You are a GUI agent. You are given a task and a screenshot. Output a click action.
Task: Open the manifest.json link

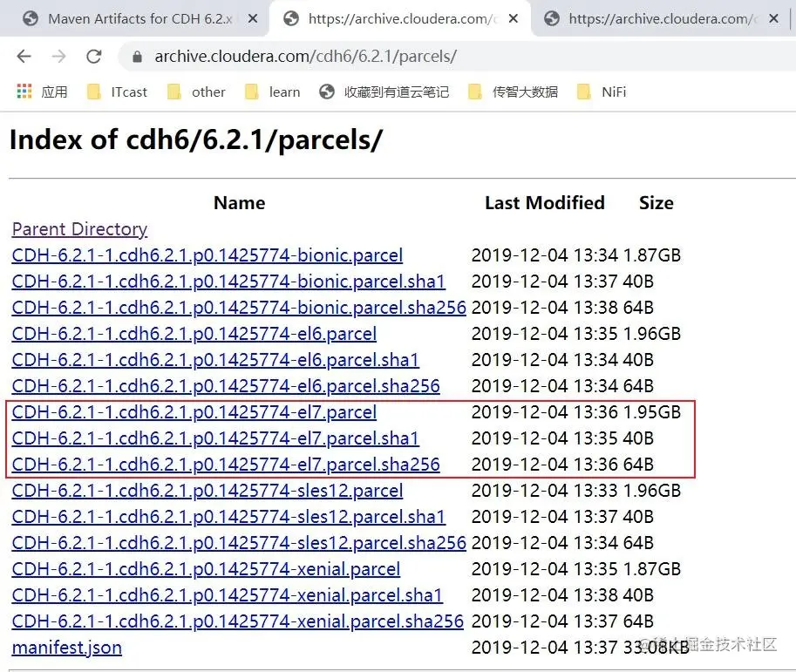[x=66, y=648]
